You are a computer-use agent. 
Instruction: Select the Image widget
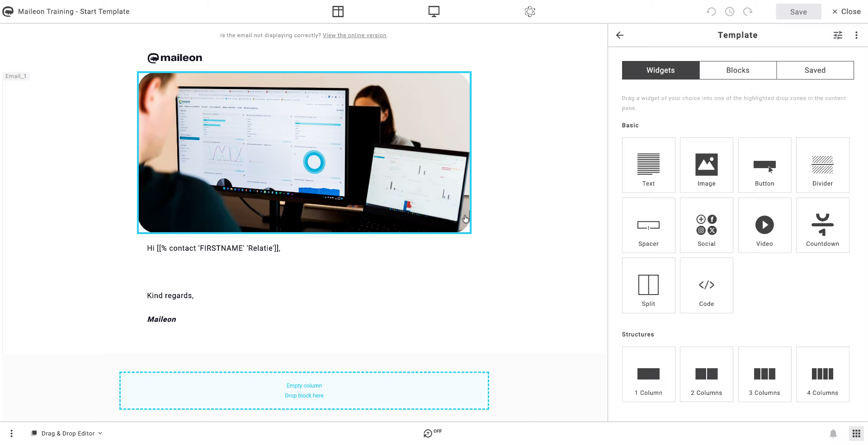point(706,165)
